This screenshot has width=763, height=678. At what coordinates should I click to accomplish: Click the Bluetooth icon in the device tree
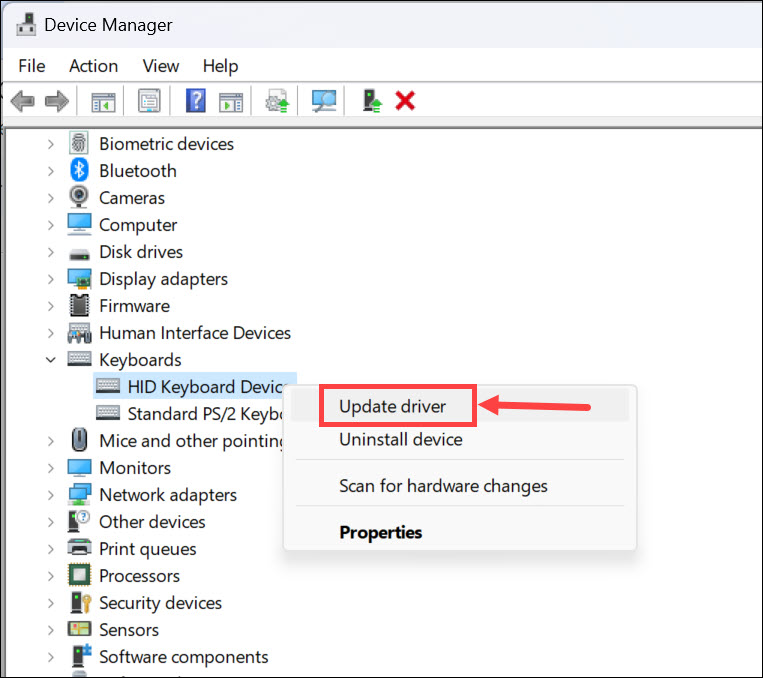[79, 171]
